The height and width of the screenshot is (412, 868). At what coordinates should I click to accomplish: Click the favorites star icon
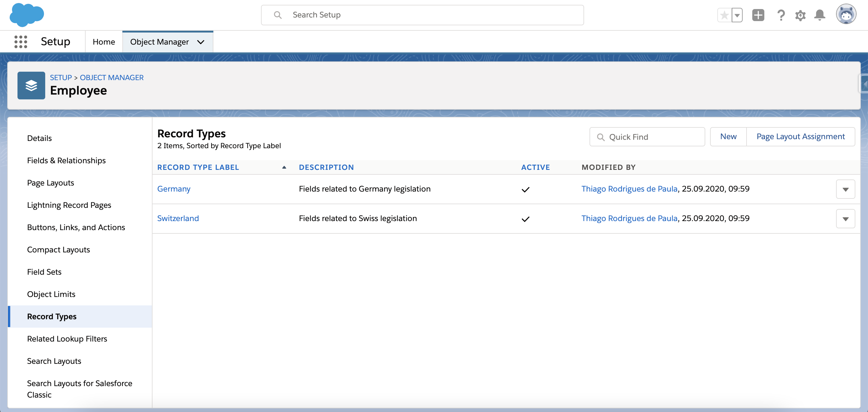coord(724,15)
